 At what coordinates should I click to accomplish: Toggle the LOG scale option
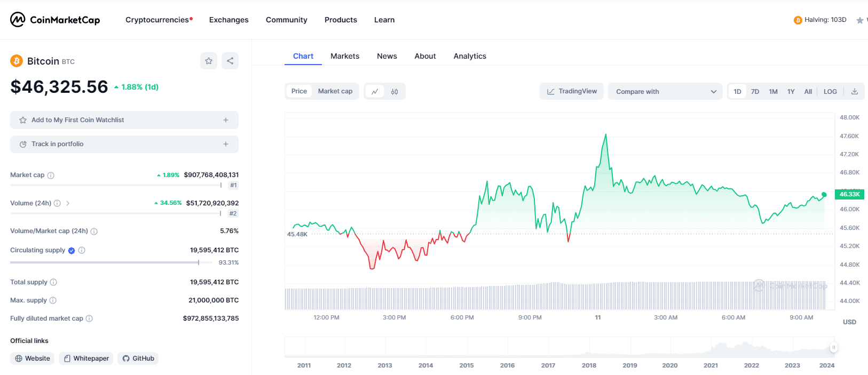point(830,92)
